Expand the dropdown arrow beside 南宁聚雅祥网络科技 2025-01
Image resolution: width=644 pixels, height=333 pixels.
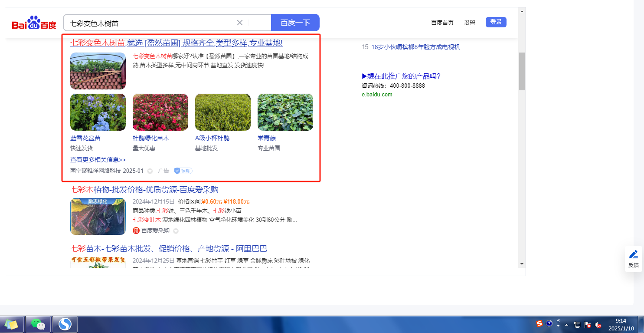(x=150, y=171)
